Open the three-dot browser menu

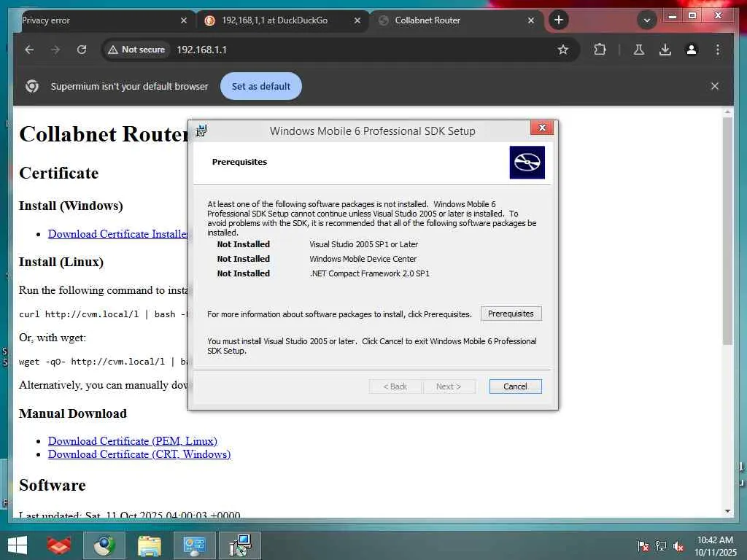pyautogui.click(x=718, y=50)
